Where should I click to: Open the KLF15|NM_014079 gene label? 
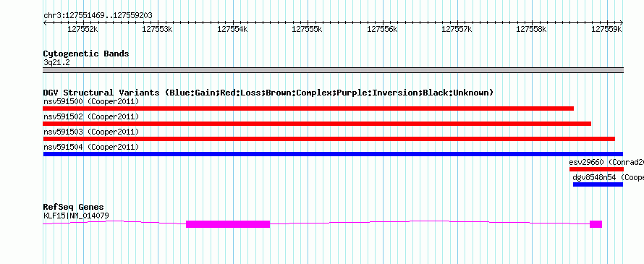pyautogui.click(x=76, y=216)
